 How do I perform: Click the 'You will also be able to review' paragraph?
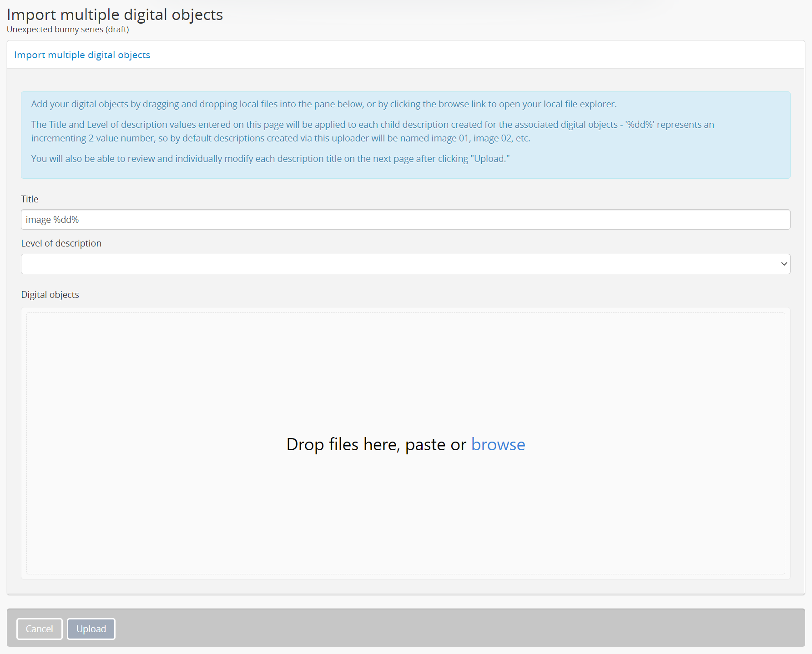click(x=270, y=159)
